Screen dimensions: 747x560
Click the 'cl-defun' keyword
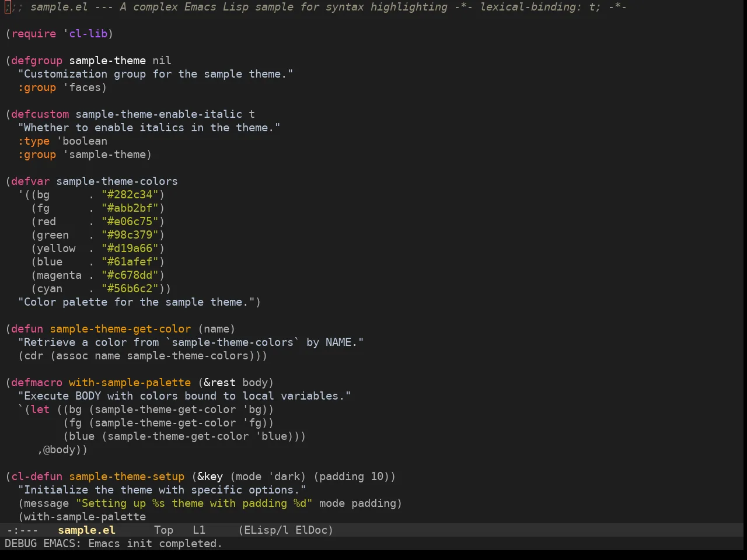pyautogui.click(x=37, y=476)
